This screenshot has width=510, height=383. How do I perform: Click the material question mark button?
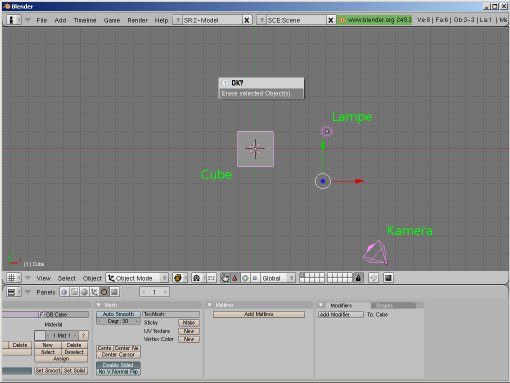click(84, 335)
